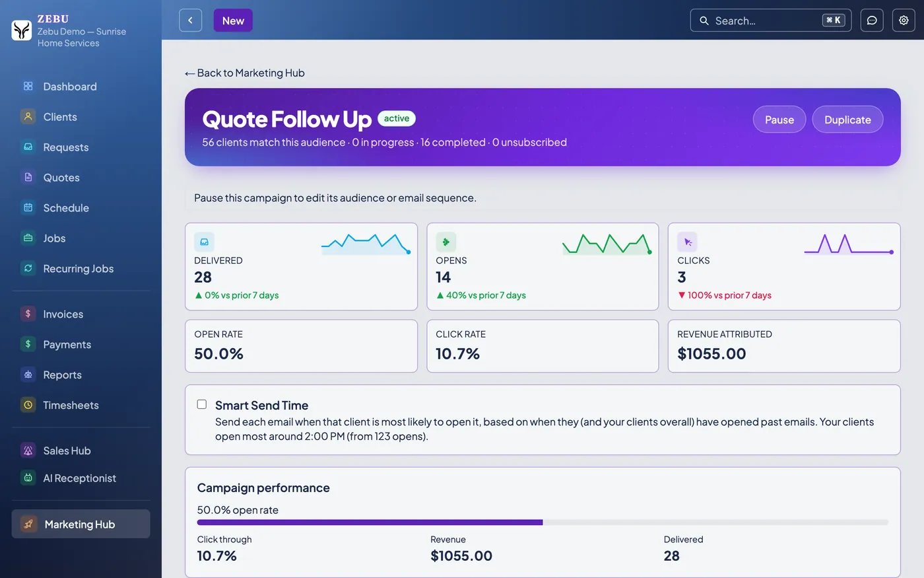Click the Quotes document icon
Viewport: 924px width, 578px height.
pyautogui.click(x=28, y=178)
